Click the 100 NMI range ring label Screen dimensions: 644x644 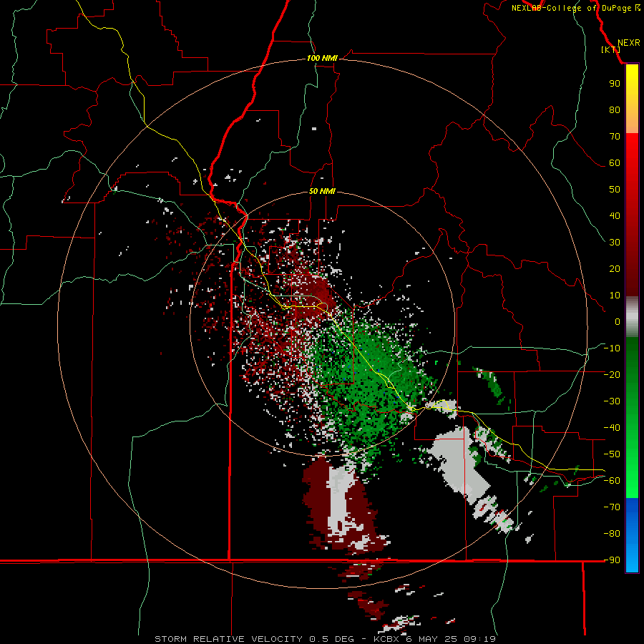click(x=322, y=59)
